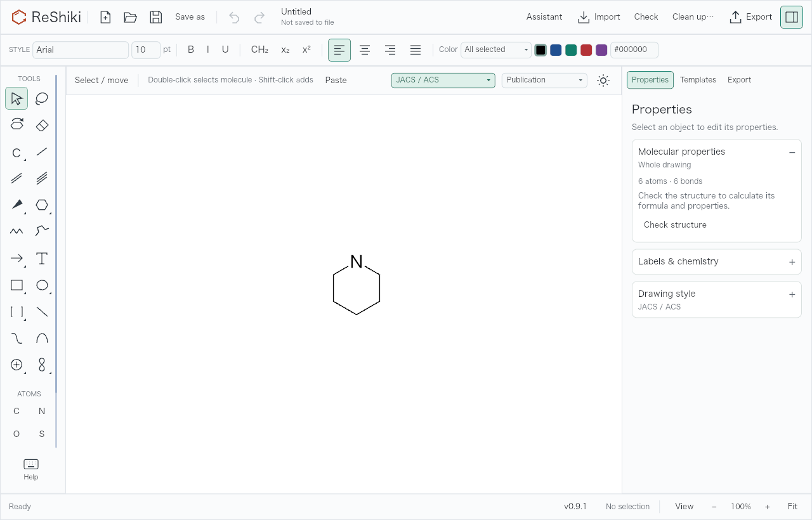This screenshot has height=520, width=812.
Task: Select the arc curve tool
Action: coord(42,338)
